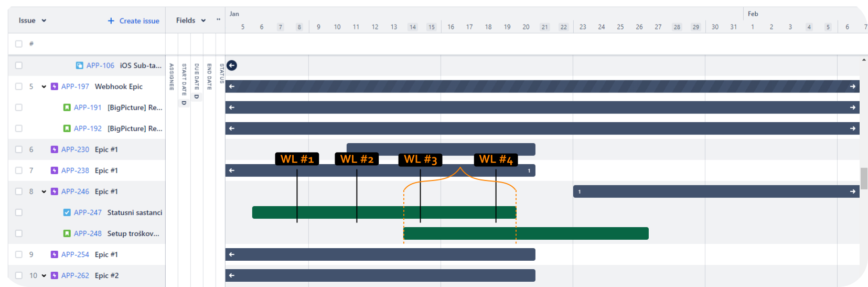868x287 pixels.
Task: Click the 'Statusni sastanci' issue summary
Action: (x=135, y=212)
